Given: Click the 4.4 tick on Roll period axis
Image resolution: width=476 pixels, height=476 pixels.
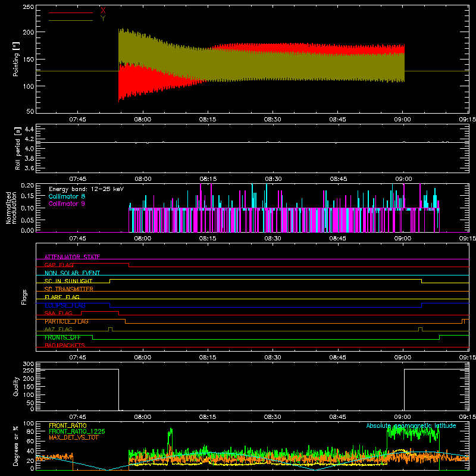Looking at the screenshot, I should [x=29, y=129].
